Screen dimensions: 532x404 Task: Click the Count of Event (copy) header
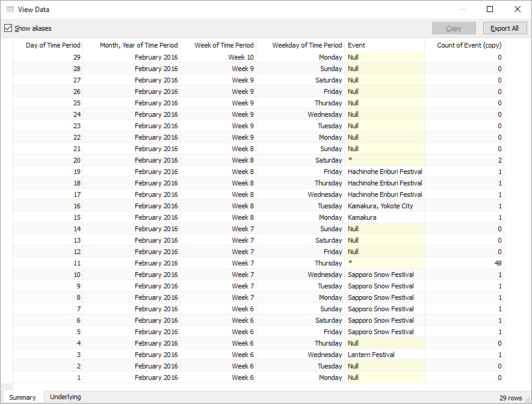pyautogui.click(x=469, y=45)
